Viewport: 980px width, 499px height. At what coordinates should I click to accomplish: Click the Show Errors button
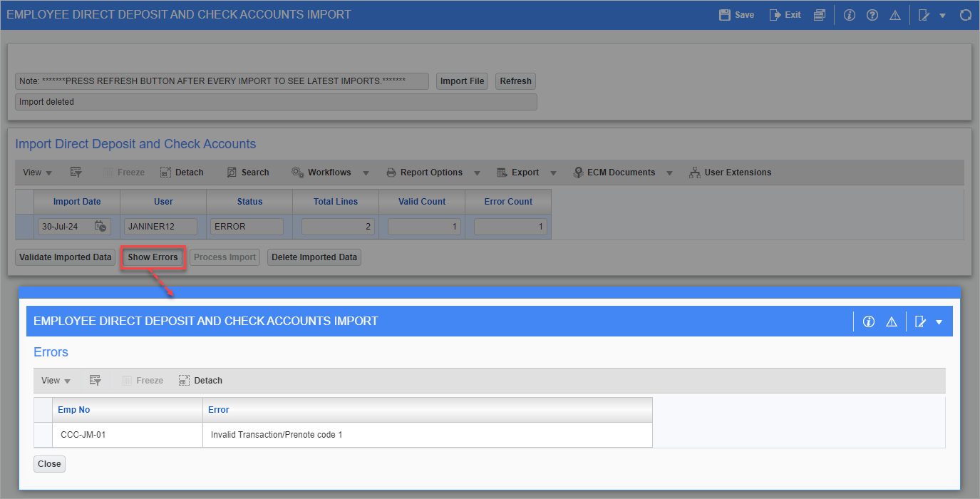point(153,257)
